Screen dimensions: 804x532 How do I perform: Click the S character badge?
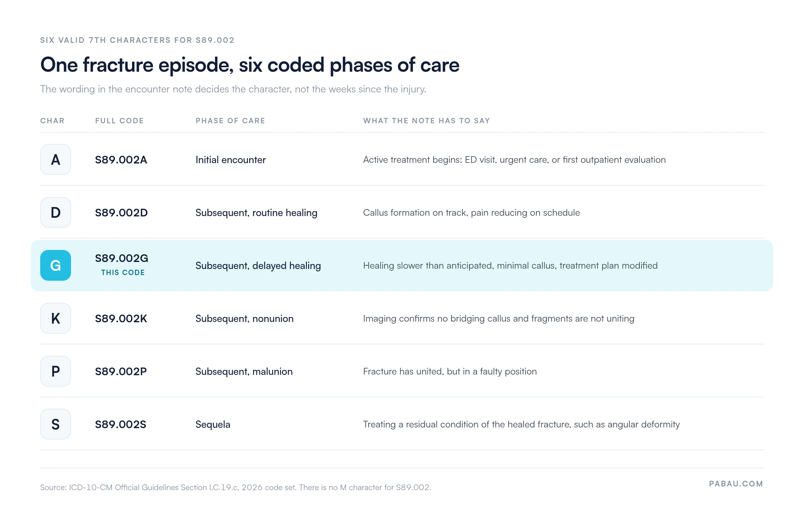pyautogui.click(x=56, y=424)
